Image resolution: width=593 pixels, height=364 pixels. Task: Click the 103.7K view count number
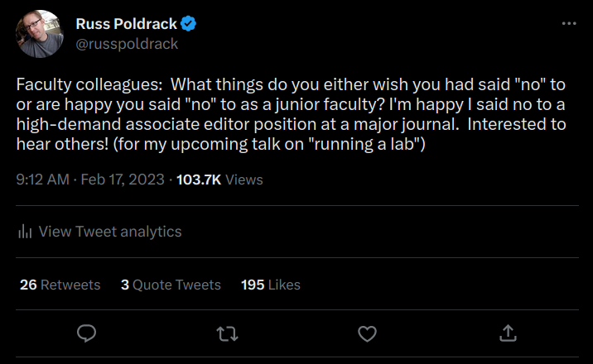click(x=199, y=179)
